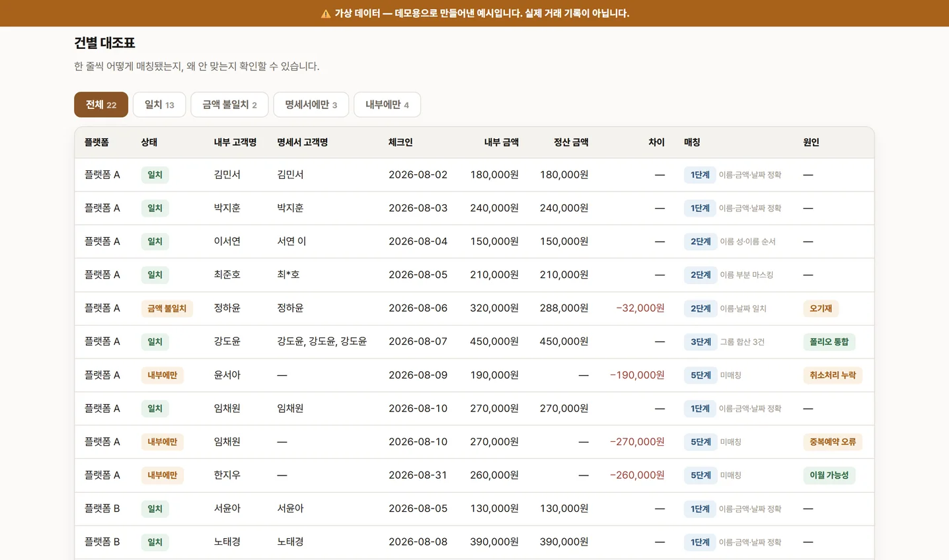Click the 원인 column header
Viewport: 949px width, 560px height.
point(811,142)
